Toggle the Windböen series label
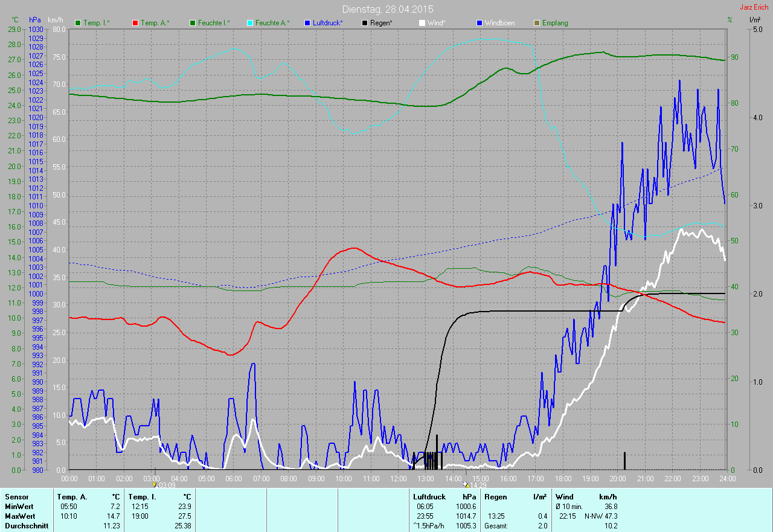773x532 pixels. (500, 23)
